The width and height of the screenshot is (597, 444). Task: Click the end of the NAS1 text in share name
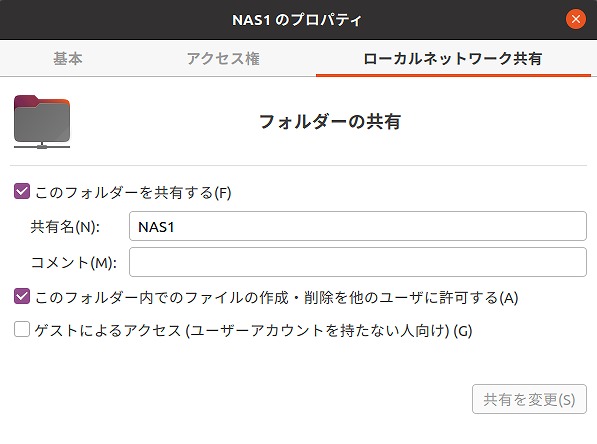tap(175, 227)
